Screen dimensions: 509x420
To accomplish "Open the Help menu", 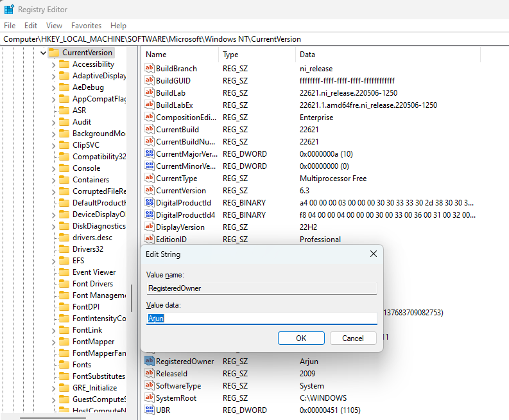I will 118,25.
